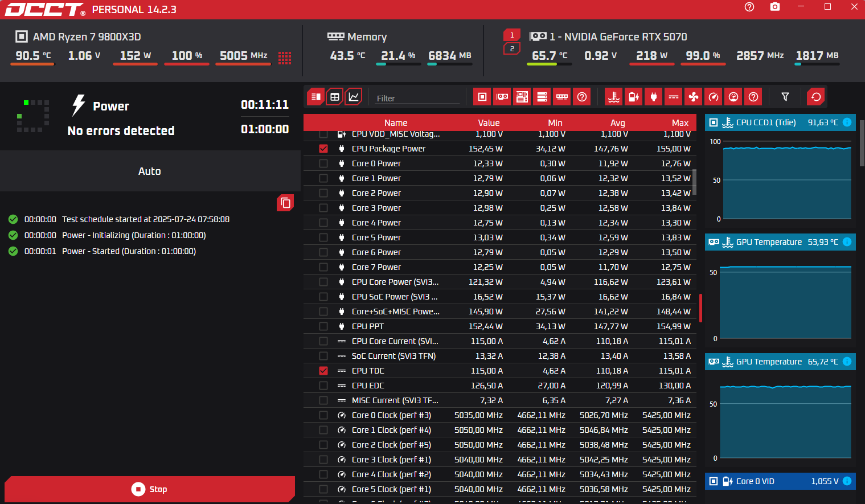Check the Core 3 Power checkbox
This screenshot has height=504, width=865.
point(323,208)
